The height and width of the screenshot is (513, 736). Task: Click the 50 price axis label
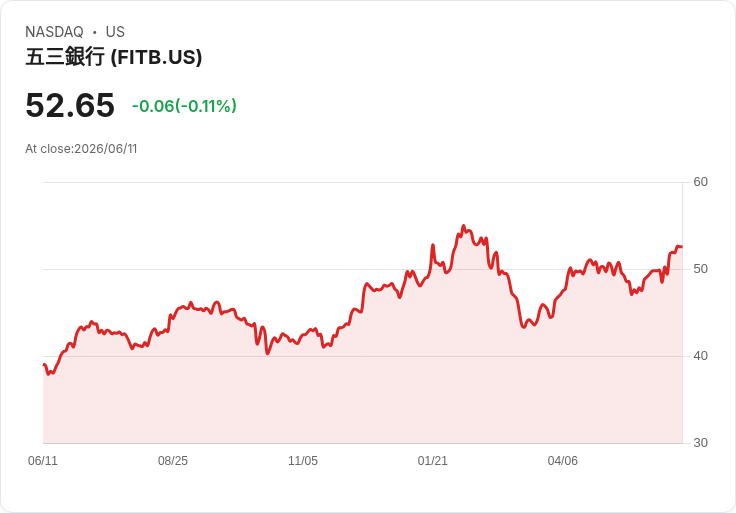point(700,269)
